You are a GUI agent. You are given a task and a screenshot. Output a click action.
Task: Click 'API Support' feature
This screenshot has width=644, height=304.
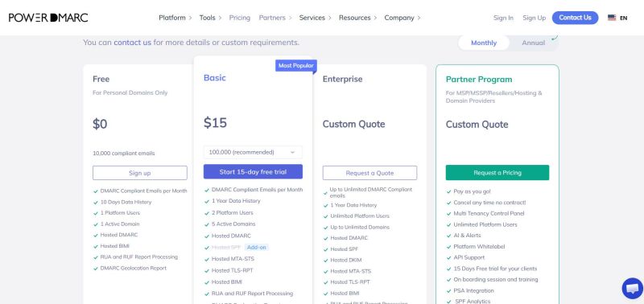click(x=469, y=257)
